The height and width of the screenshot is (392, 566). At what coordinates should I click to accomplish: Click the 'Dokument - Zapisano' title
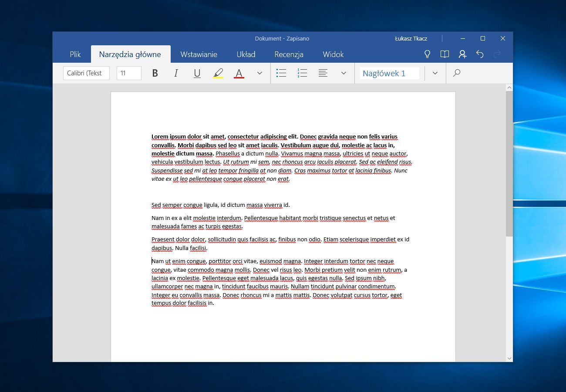282,38
